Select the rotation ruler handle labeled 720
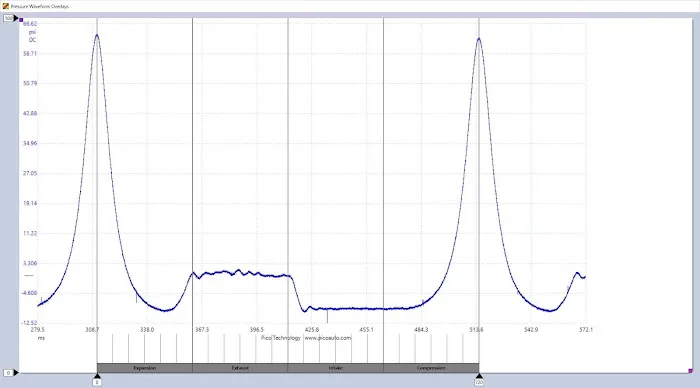 point(479,382)
